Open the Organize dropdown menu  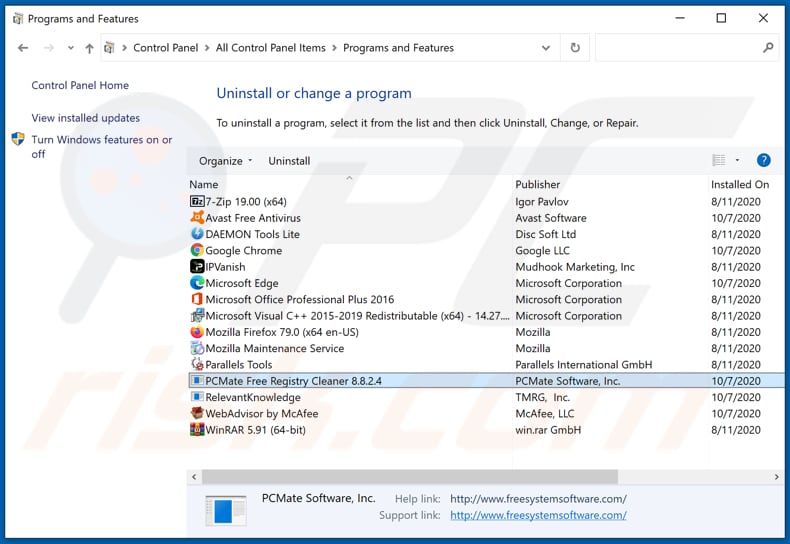[225, 161]
